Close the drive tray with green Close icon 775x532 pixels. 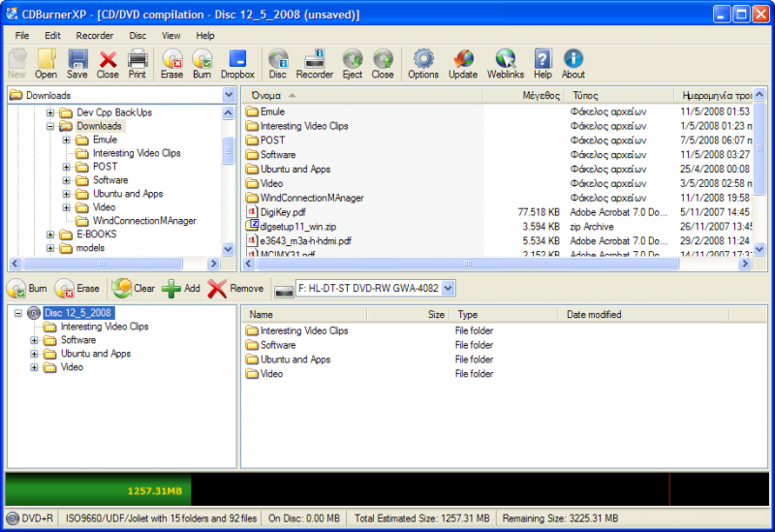(383, 64)
